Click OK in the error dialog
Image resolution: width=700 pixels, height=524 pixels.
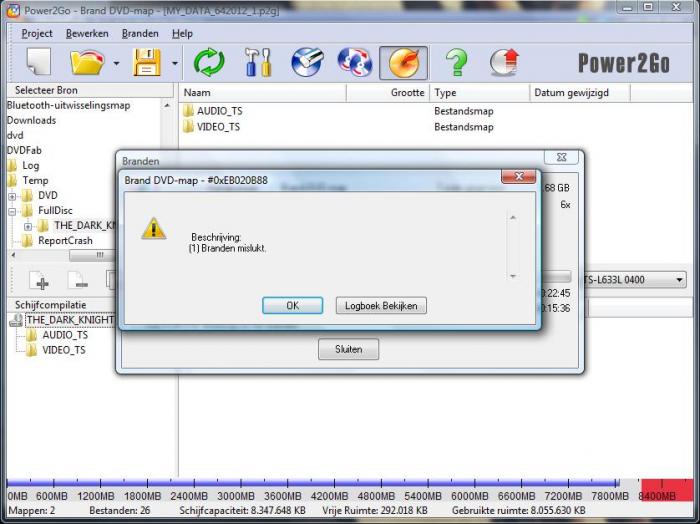292,306
